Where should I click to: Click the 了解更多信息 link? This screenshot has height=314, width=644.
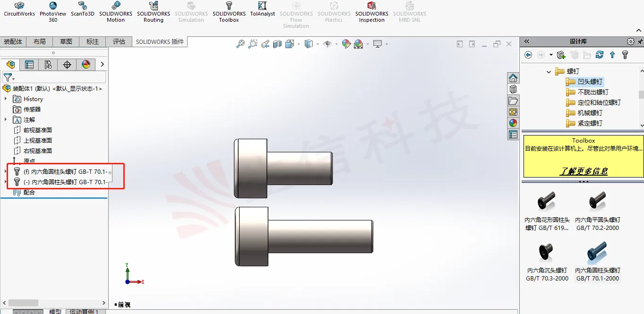tap(584, 171)
